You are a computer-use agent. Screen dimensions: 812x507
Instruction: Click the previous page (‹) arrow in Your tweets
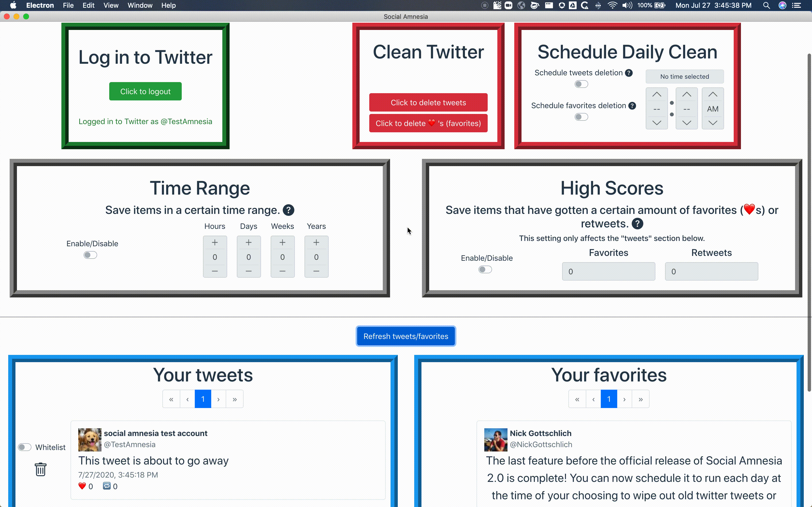(187, 399)
